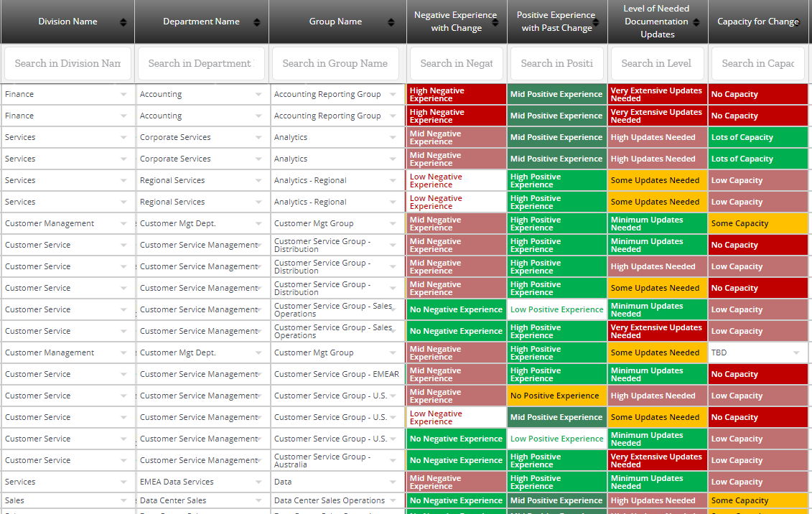
Task: Open Department dropdown in the Australia group row
Action: point(258,461)
